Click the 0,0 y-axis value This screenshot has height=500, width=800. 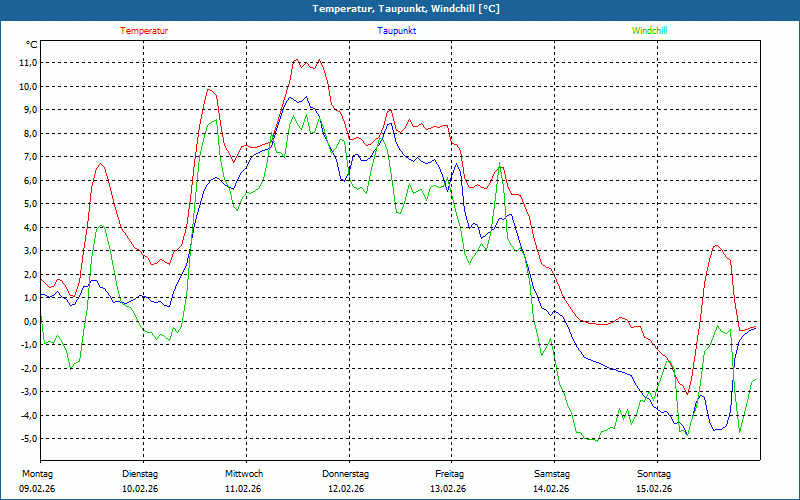point(29,321)
